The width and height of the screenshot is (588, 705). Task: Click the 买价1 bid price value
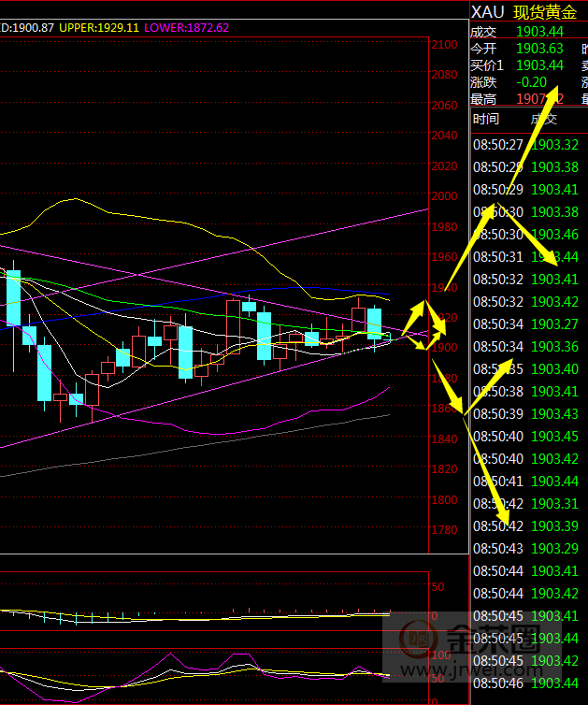(x=539, y=65)
